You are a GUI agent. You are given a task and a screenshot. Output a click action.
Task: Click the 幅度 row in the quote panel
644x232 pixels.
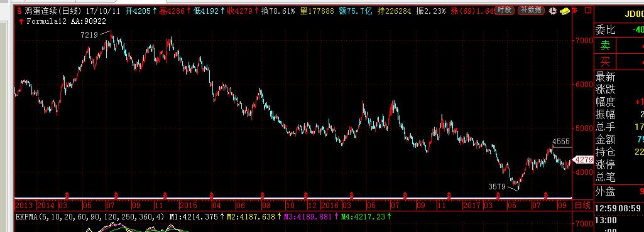(619, 102)
